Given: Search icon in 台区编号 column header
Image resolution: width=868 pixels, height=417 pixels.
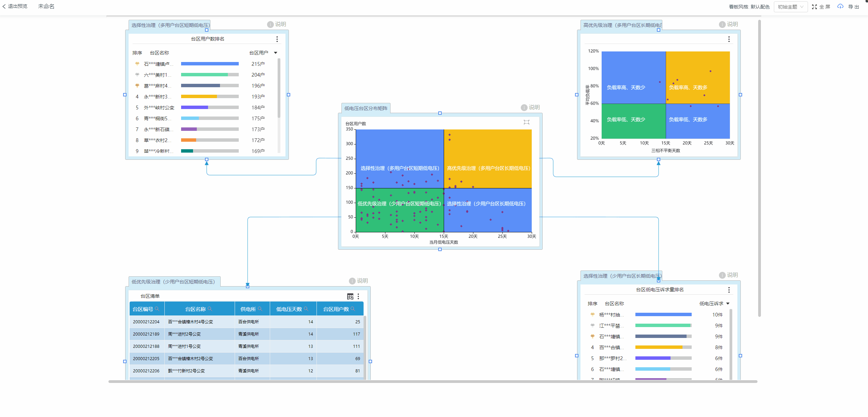Looking at the screenshot, I should [157, 309].
